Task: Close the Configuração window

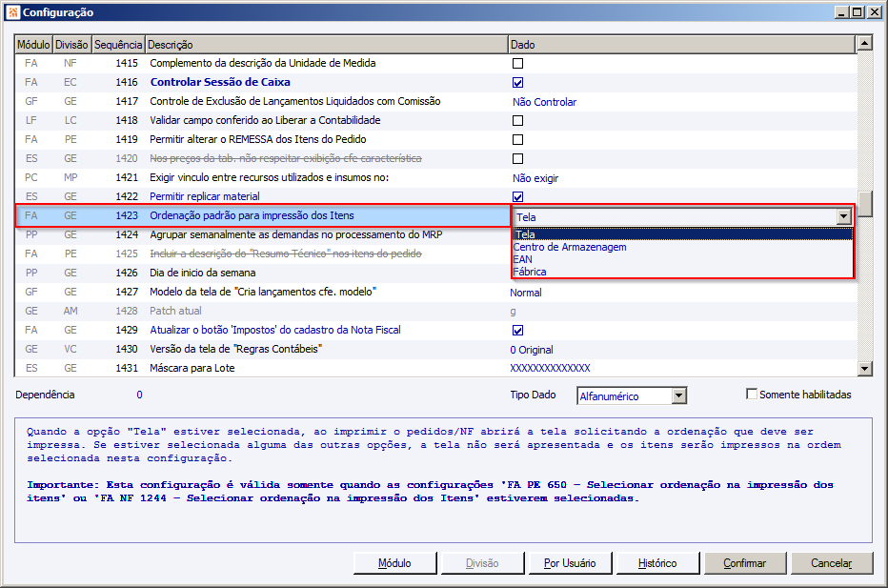Action: pos(875,11)
